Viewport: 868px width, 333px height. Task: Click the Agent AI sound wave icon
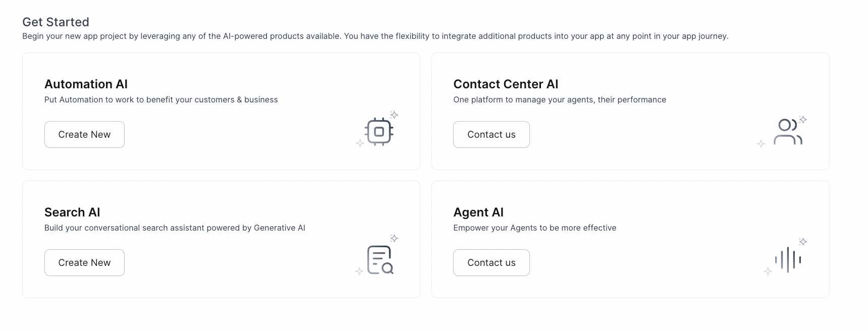coord(788,260)
